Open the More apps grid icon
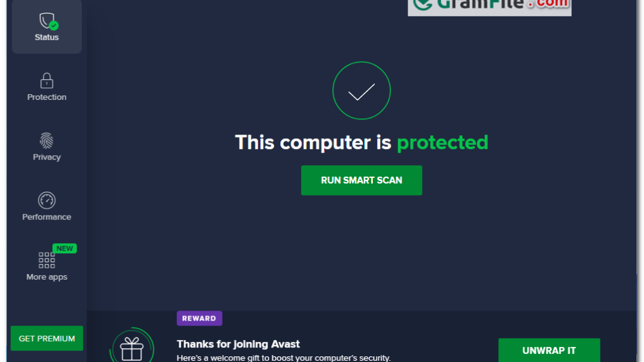The image size is (644, 362). point(47,260)
